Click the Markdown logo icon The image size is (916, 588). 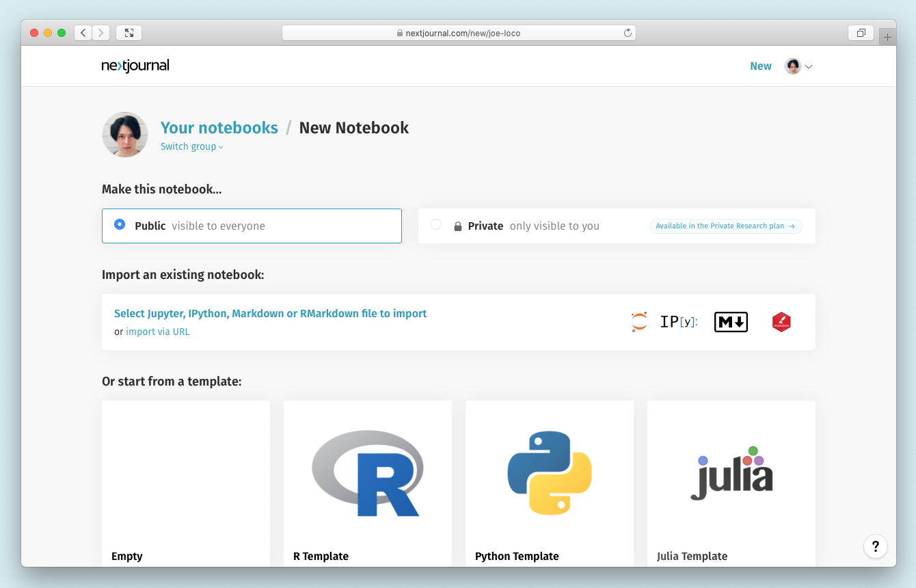tap(731, 322)
